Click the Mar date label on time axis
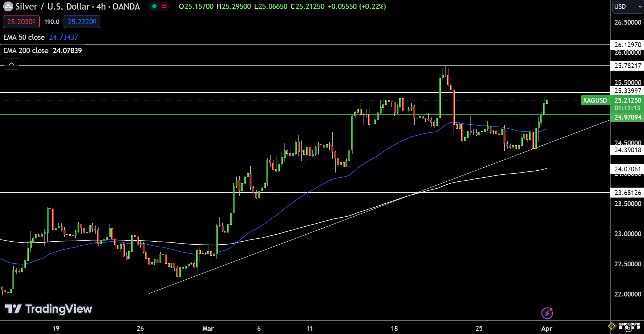644x334 pixels. pyautogui.click(x=208, y=328)
